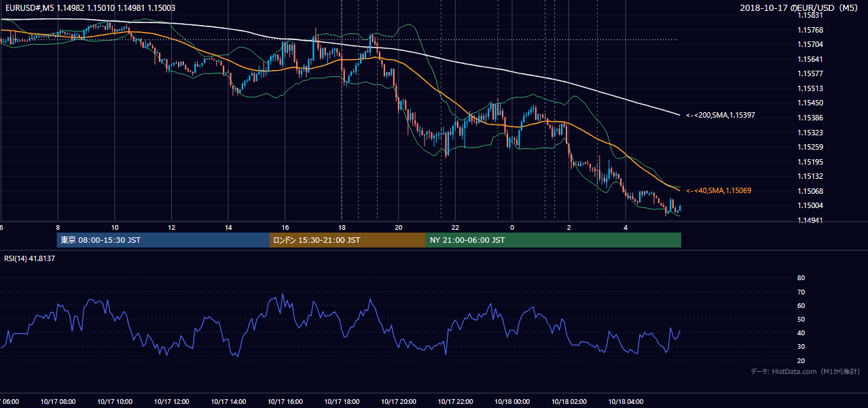The image size is (868, 408).
Task: Click the 10/18 00:00 date axis label
Action: [512, 401]
